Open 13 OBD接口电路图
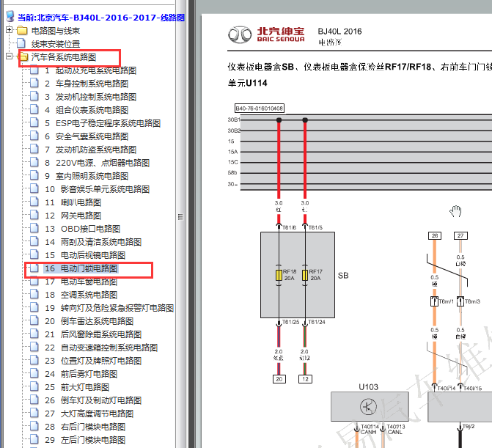This screenshot has height=448, width=492. tap(82, 229)
